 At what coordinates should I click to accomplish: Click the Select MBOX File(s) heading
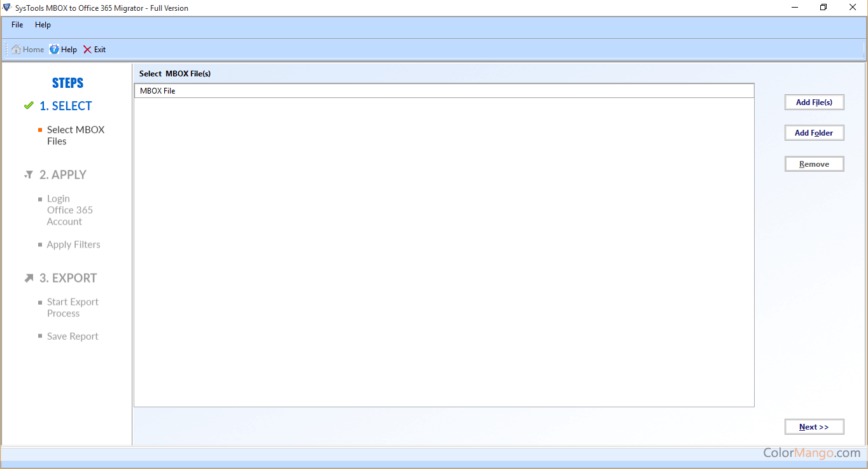click(x=175, y=73)
